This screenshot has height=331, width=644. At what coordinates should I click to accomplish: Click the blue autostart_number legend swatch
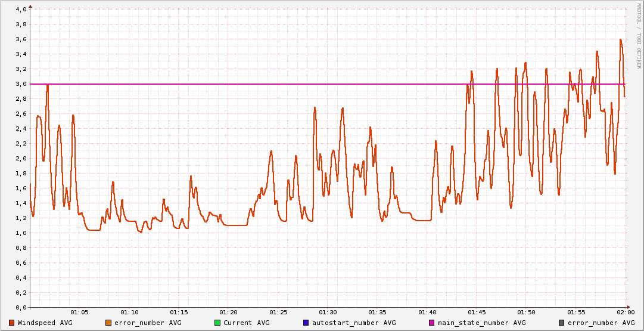(306, 323)
